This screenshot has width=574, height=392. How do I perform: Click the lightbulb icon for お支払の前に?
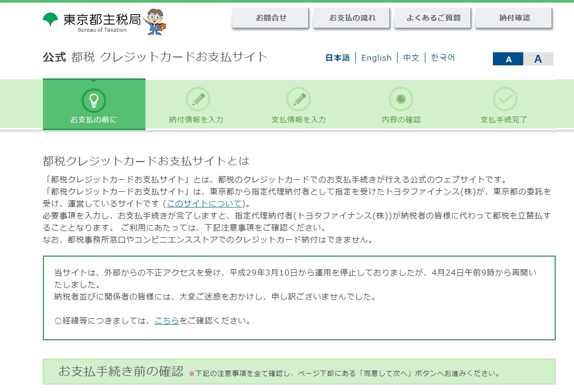click(94, 100)
